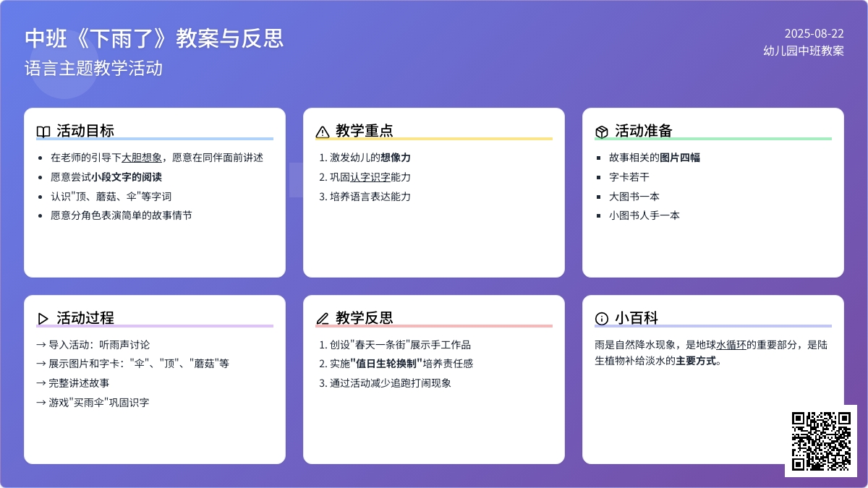Click the step 导入活动：听雨声讨论
This screenshot has height=488, width=868.
tap(93, 345)
